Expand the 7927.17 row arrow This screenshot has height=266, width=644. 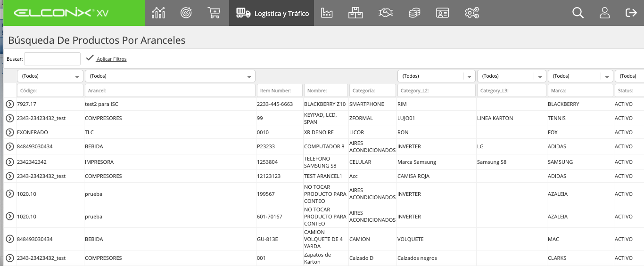(10, 104)
